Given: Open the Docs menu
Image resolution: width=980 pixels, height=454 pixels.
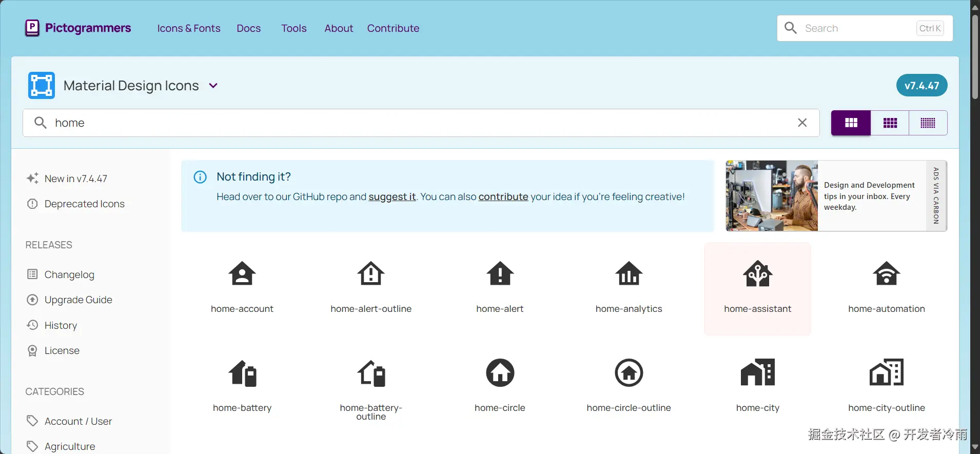Looking at the screenshot, I should 249,28.
